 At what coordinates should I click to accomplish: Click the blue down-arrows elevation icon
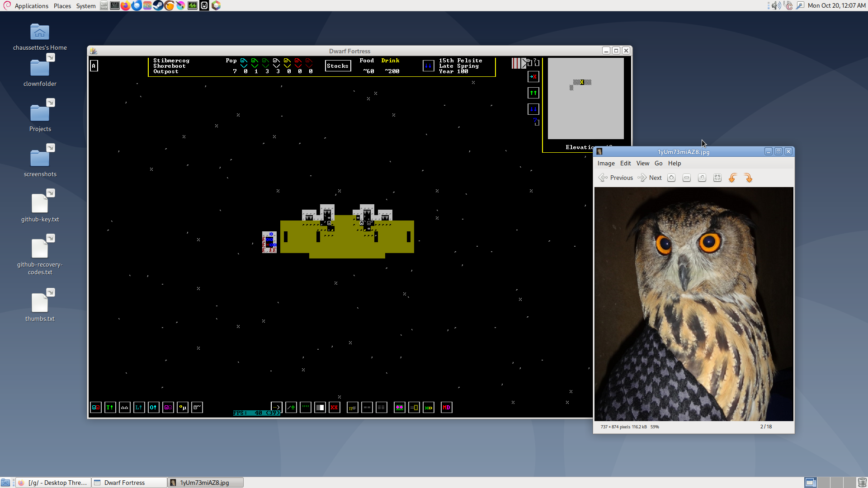[533, 109]
